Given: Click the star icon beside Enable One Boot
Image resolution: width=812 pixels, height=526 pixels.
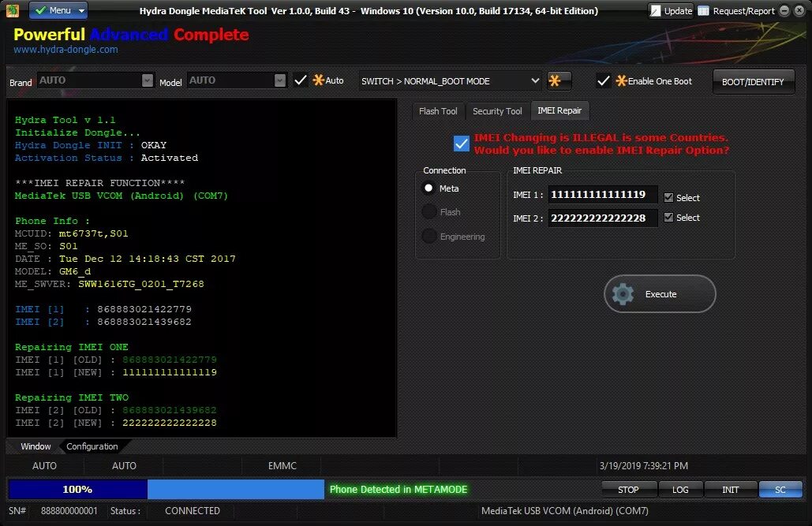Looking at the screenshot, I should (x=622, y=80).
